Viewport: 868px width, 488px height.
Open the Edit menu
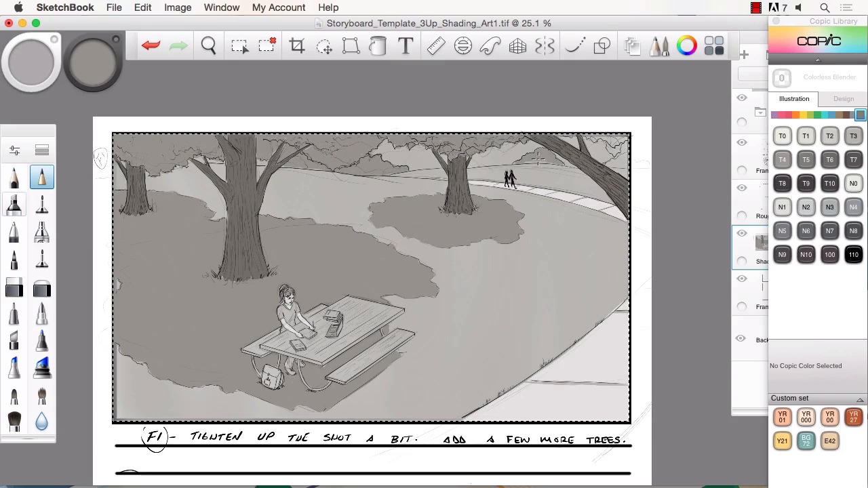click(142, 7)
